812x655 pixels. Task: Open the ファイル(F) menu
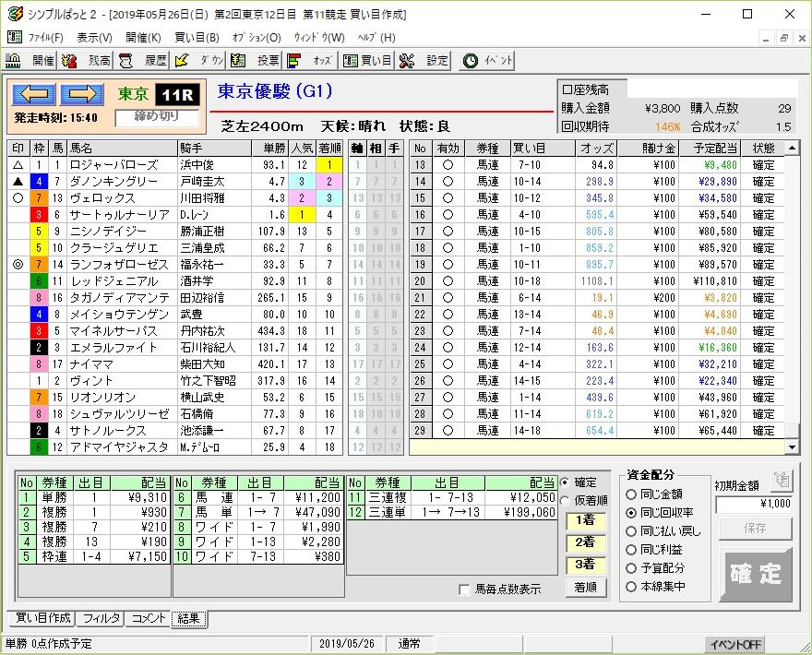click(x=45, y=37)
